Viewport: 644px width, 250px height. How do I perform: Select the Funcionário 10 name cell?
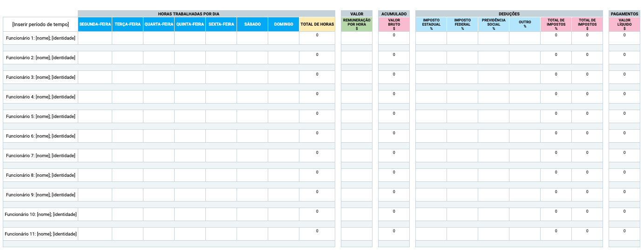(41, 215)
